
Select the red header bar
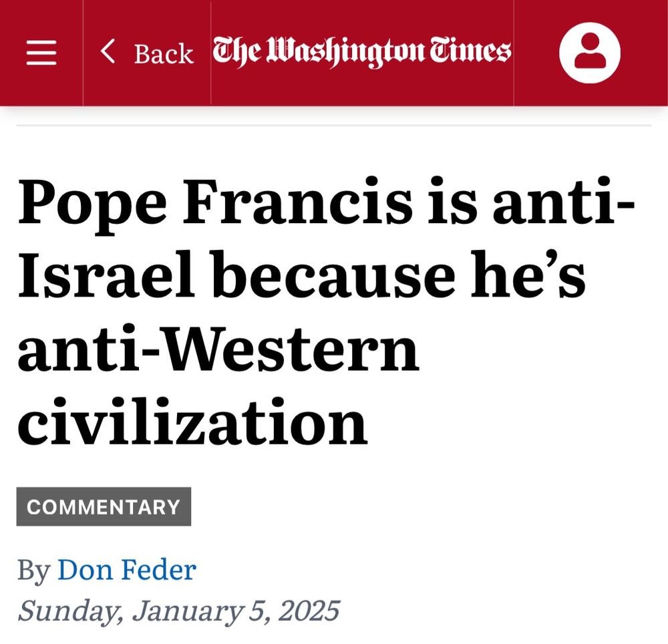[x=334, y=53]
